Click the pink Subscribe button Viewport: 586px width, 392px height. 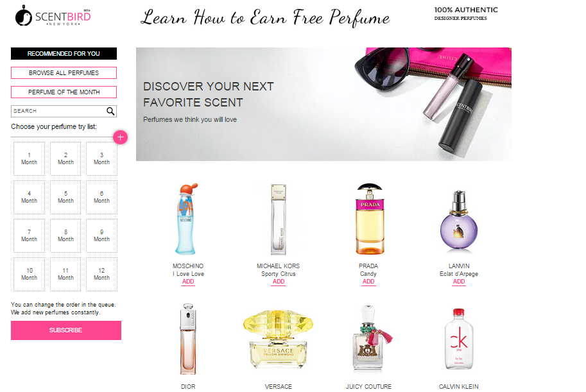[65, 330]
